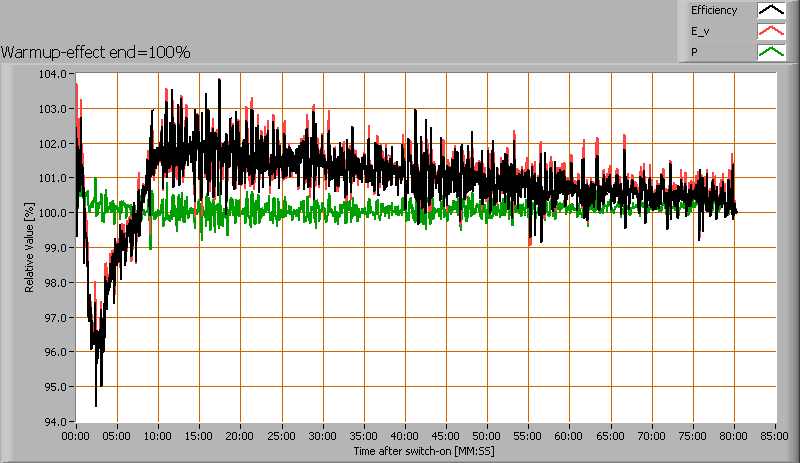Click the 104.0 y-axis maximum value
This screenshot has width=800, height=463.
pos(52,74)
